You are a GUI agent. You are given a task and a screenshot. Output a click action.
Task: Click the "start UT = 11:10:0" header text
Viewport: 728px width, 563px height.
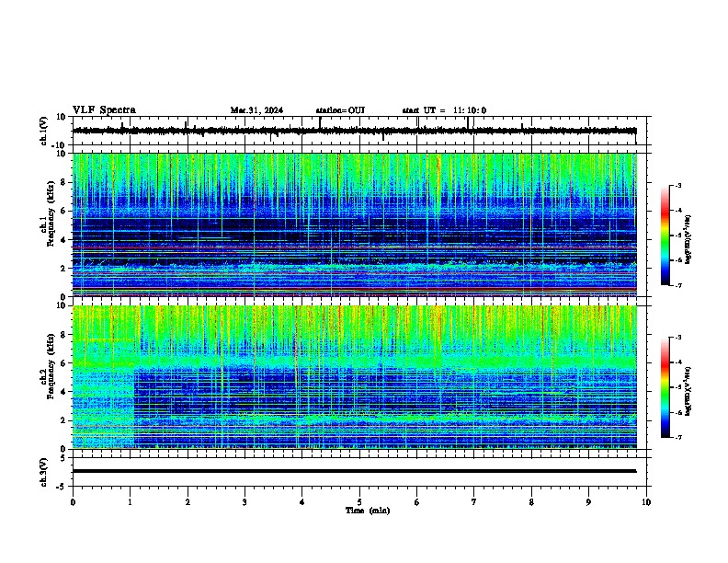point(444,110)
